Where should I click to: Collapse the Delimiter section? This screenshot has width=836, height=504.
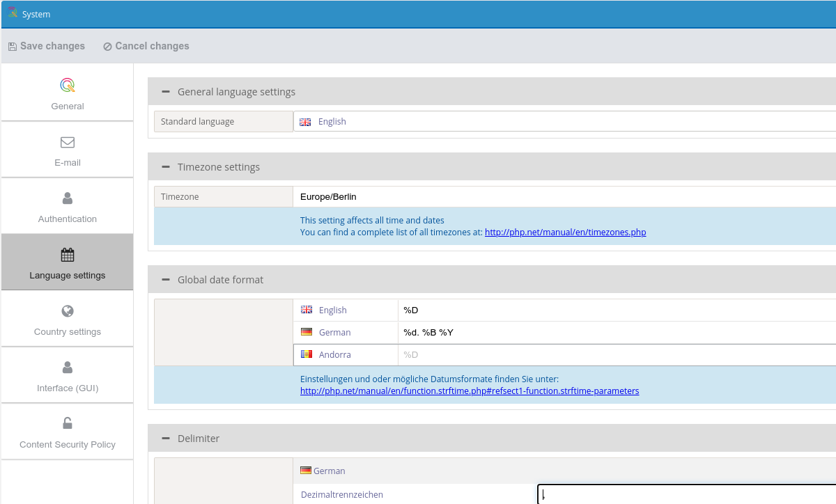click(x=166, y=439)
